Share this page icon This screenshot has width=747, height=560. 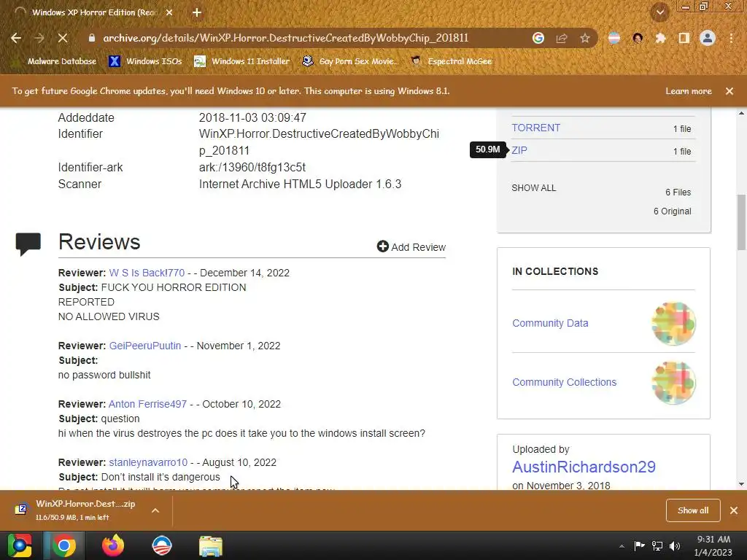pos(562,38)
